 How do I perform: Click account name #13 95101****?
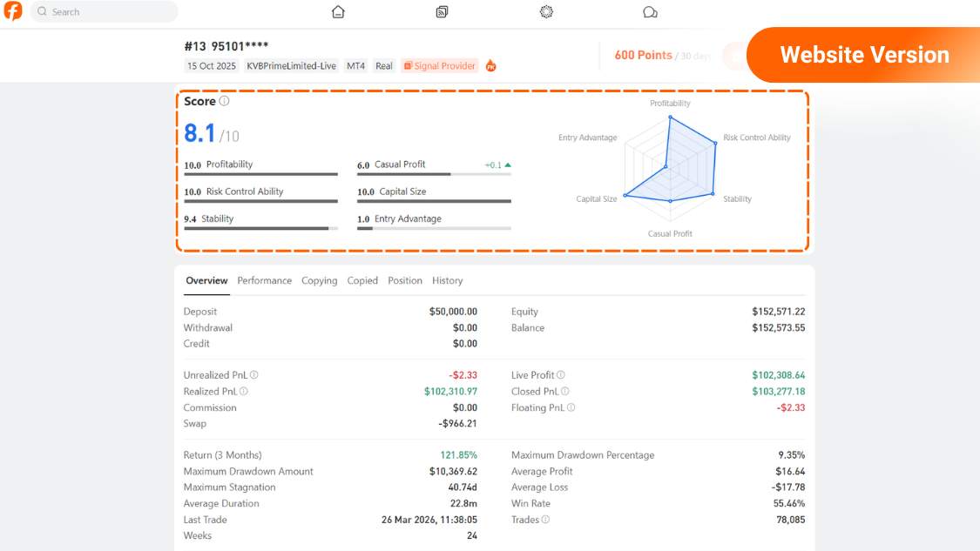(227, 46)
